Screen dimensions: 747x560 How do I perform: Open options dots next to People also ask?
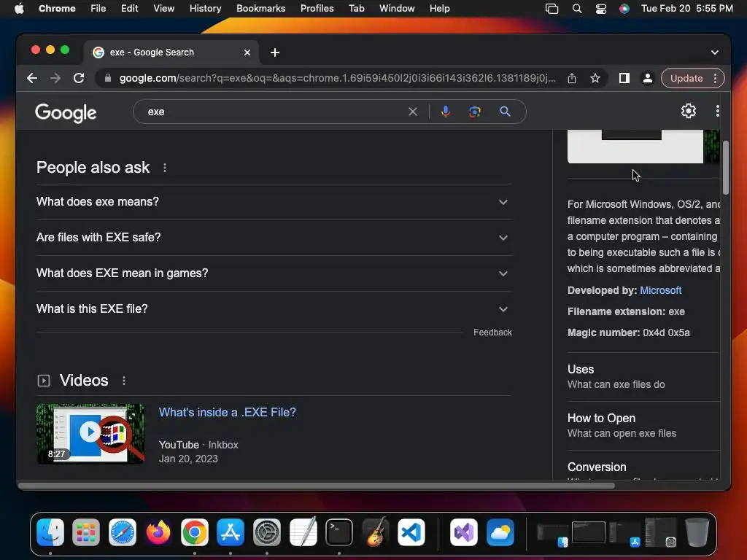pos(165,168)
